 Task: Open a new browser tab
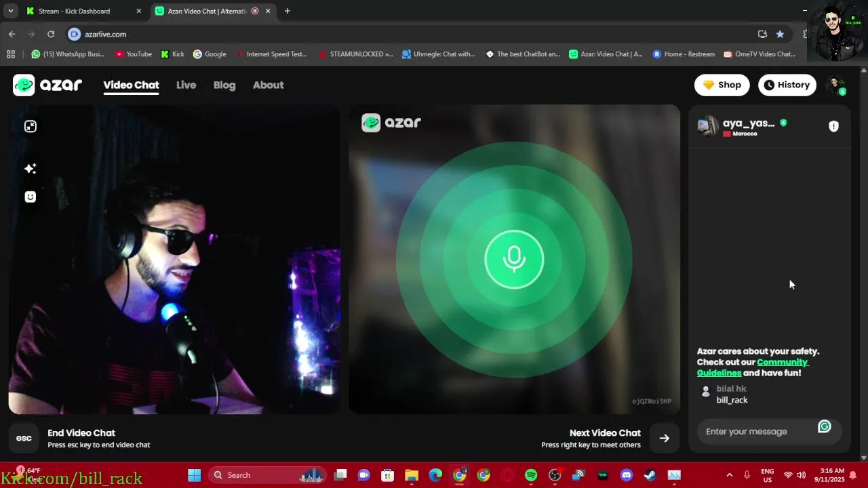pos(288,11)
